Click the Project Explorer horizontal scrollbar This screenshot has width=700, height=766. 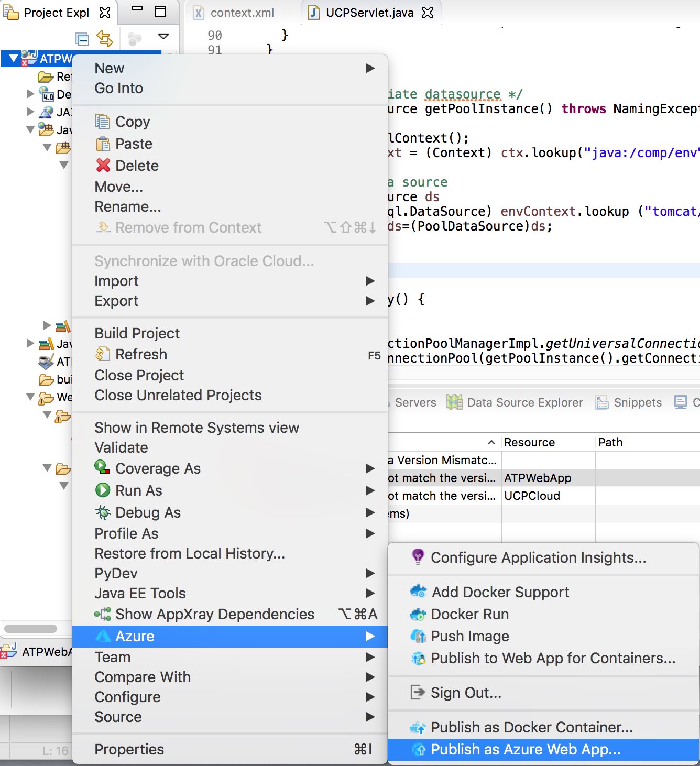31,628
